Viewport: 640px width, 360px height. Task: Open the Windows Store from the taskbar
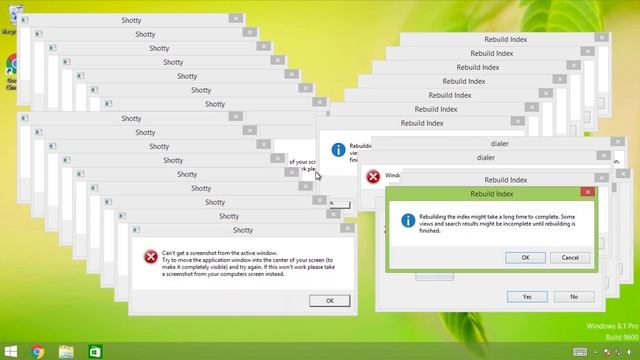(95, 351)
